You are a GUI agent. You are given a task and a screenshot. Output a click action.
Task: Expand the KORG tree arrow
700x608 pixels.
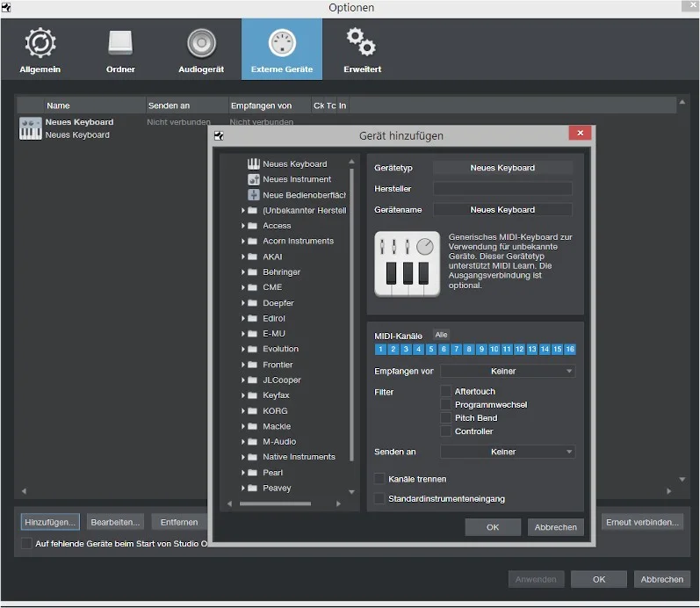(243, 410)
